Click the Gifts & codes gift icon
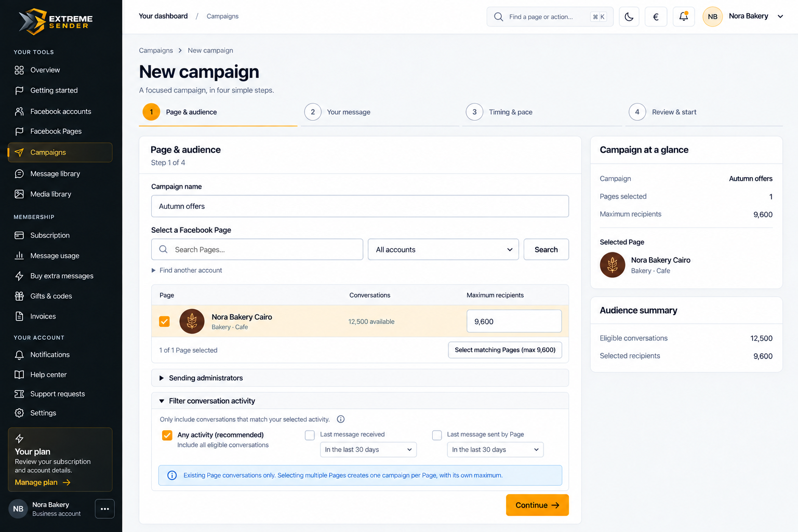 (x=19, y=296)
